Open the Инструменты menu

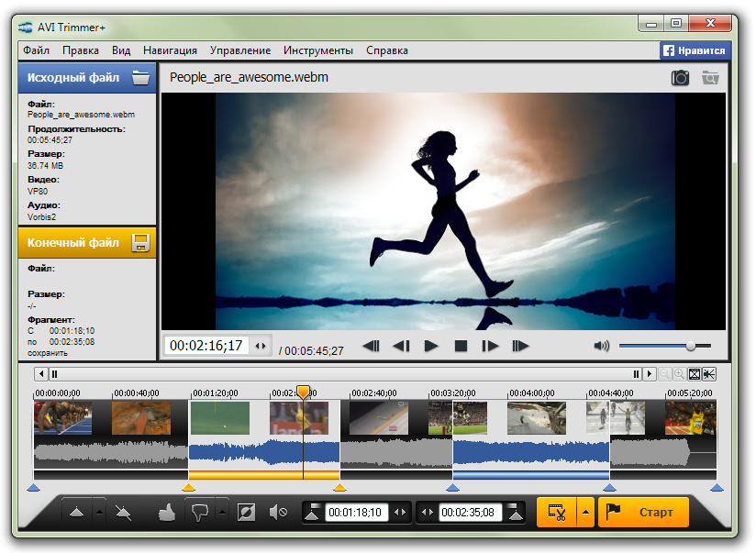[x=318, y=50]
